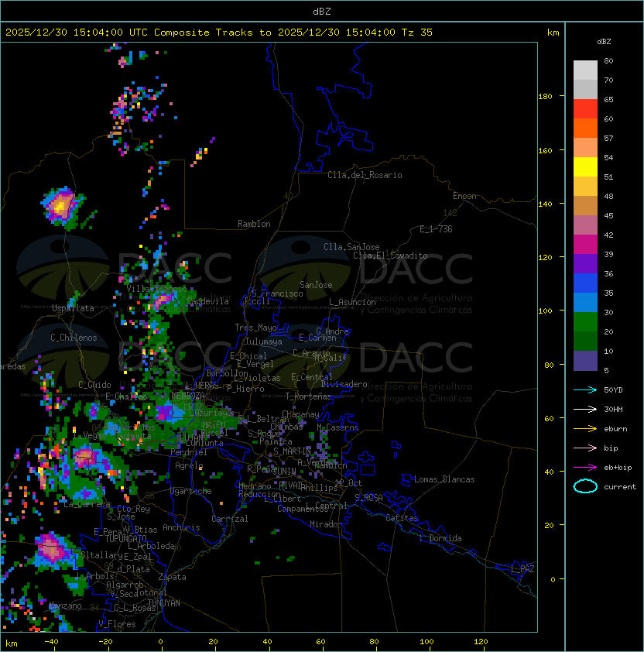Click the '180' tick on vertical km axis
This screenshot has width=644, height=652.
point(545,96)
